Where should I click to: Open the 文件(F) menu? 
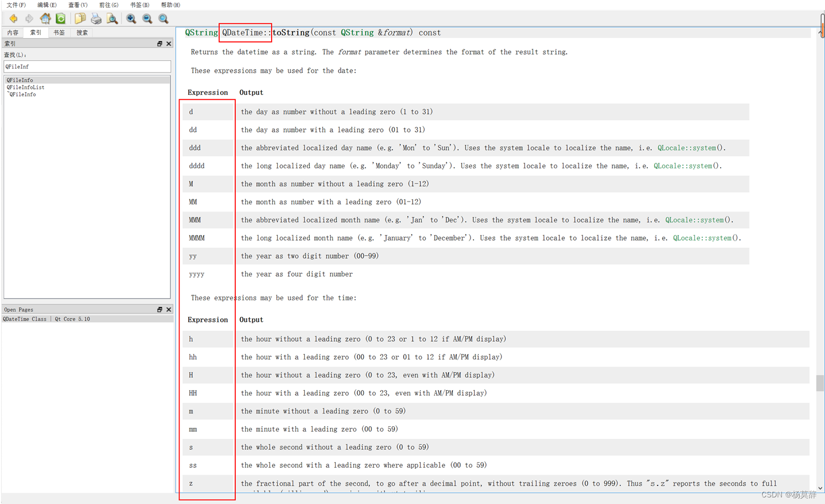[16, 5]
